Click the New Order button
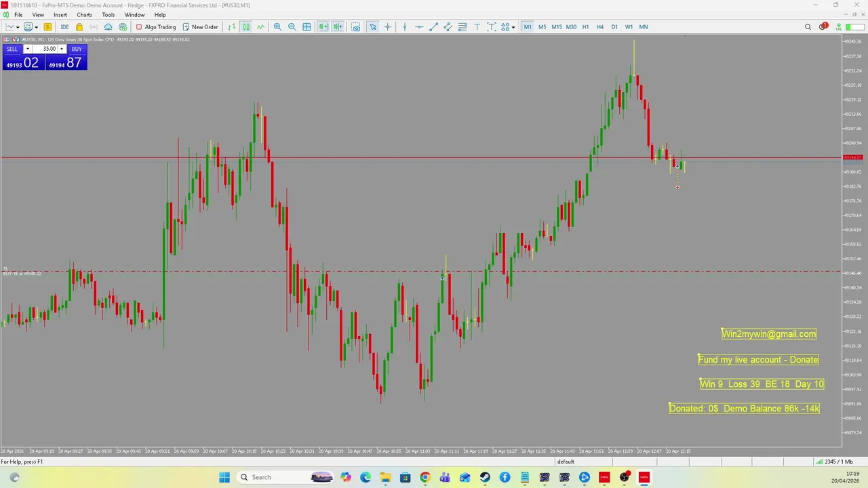868x488 pixels. pos(201,27)
